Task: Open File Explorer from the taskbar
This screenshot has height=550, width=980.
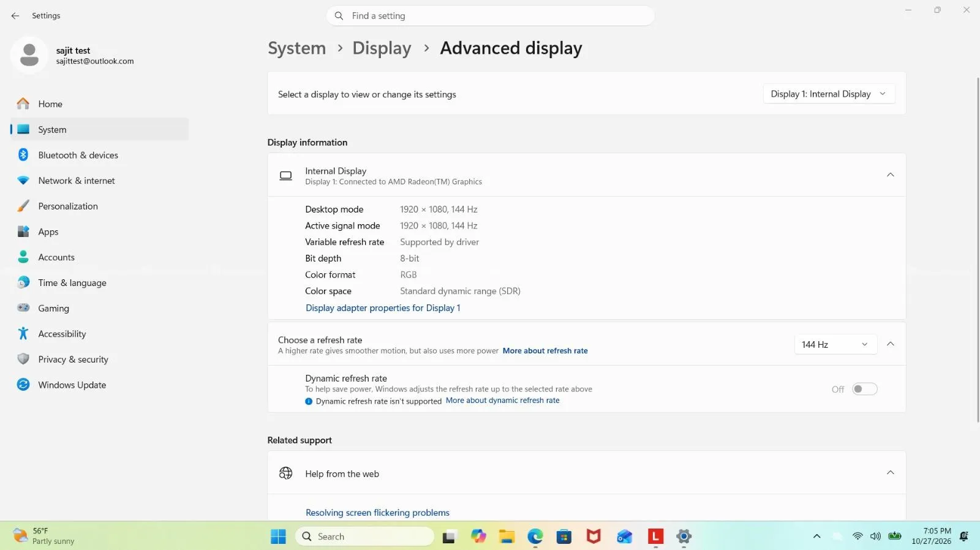Action: coord(507,537)
